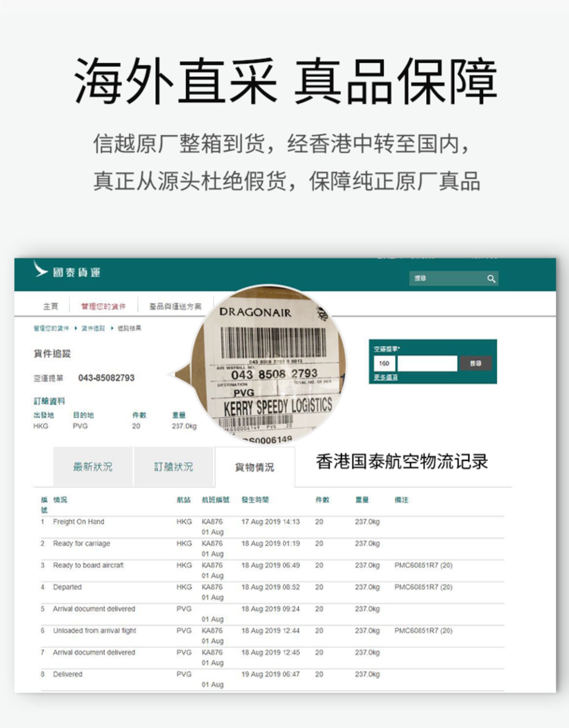Click the Unloaded from arrival flight status
This screenshot has width=569, height=728.
point(94,631)
